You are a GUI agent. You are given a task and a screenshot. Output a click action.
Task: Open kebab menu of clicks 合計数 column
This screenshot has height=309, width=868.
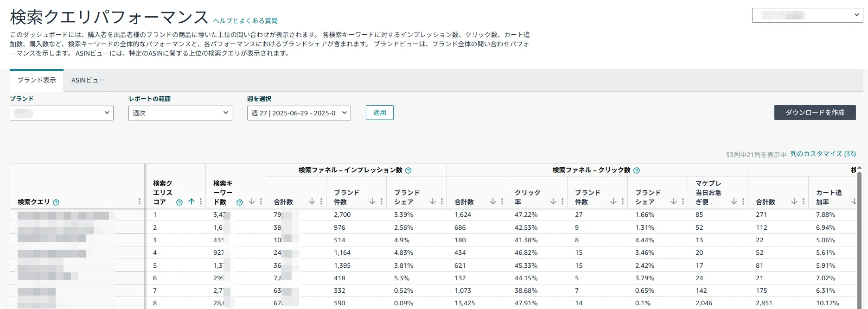[502, 202]
